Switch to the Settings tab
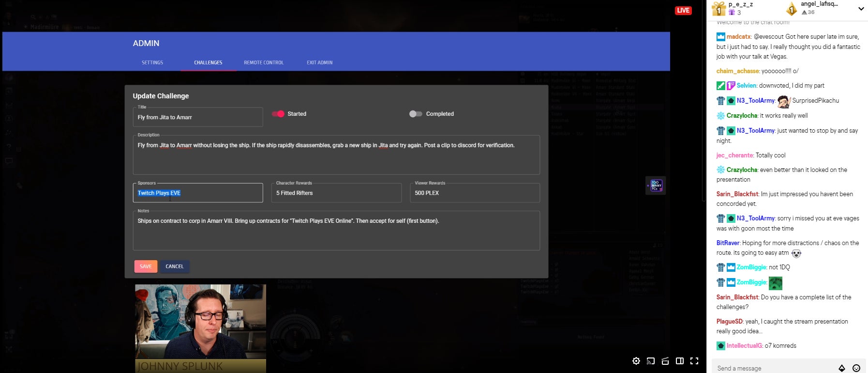The width and height of the screenshot is (868, 373). [x=152, y=62]
